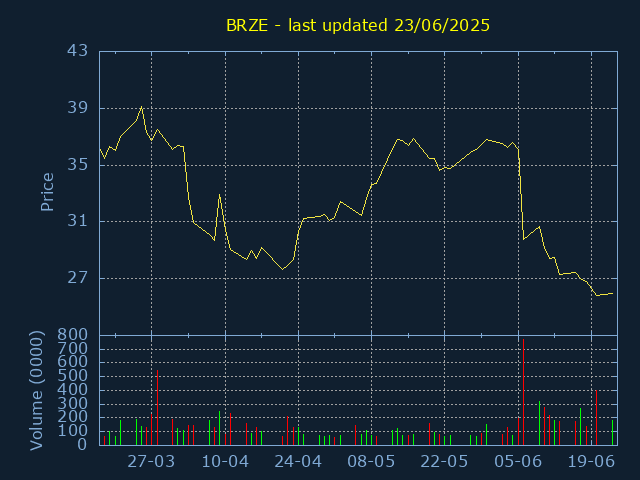This screenshot has height=480, width=640.
Task: Click volume axis value 700
Action: (x=72, y=349)
